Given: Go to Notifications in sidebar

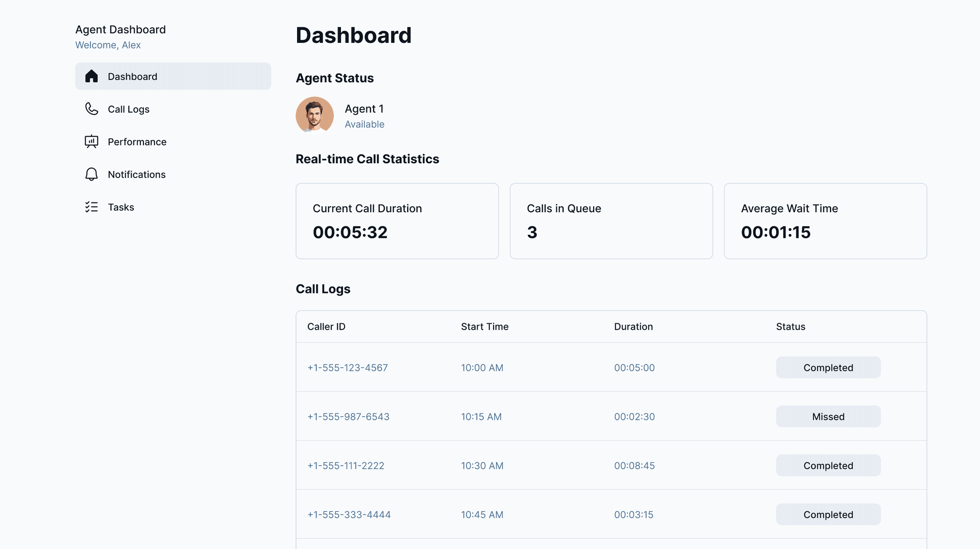Looking at the screenshot, I should point(136,174).
